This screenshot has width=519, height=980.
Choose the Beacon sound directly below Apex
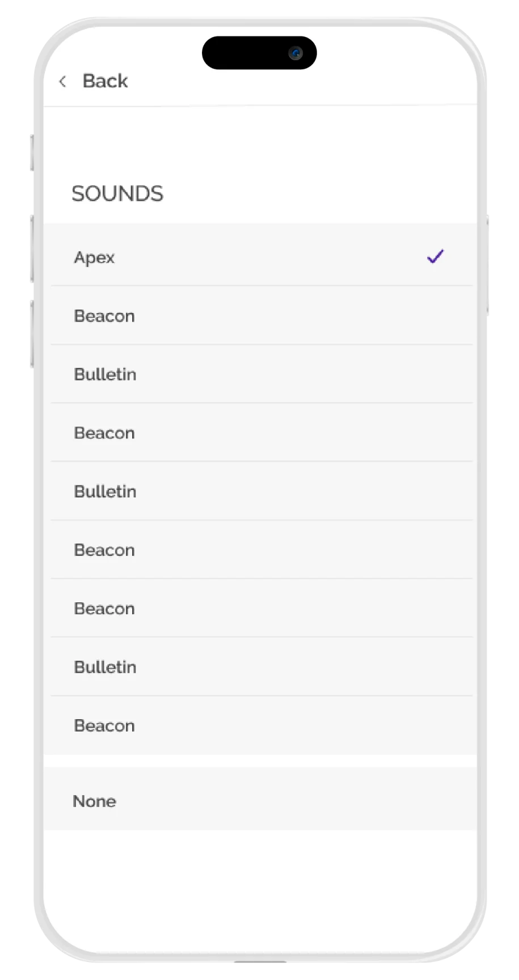[x=104, y=316]
